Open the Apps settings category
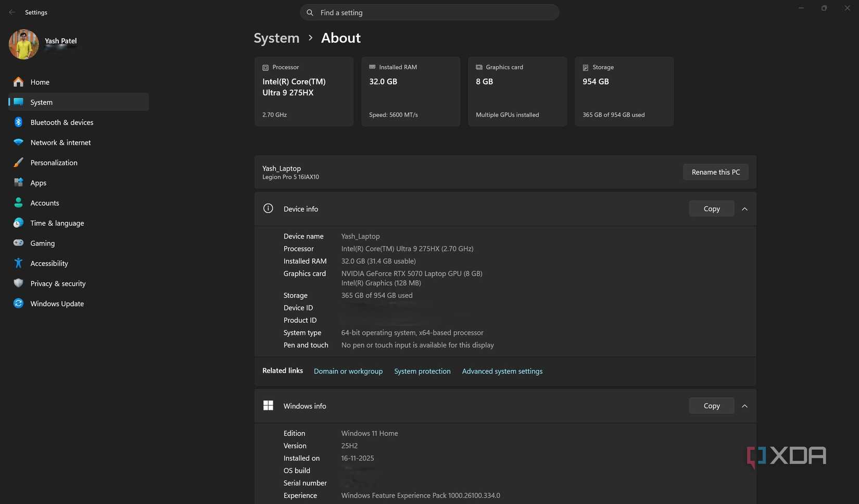 tap(79, 182)
